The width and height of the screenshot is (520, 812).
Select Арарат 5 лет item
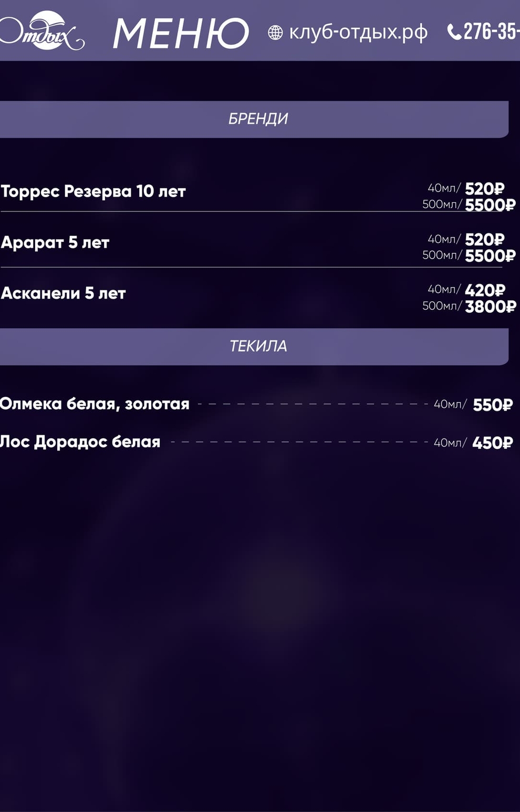[55, 242]
